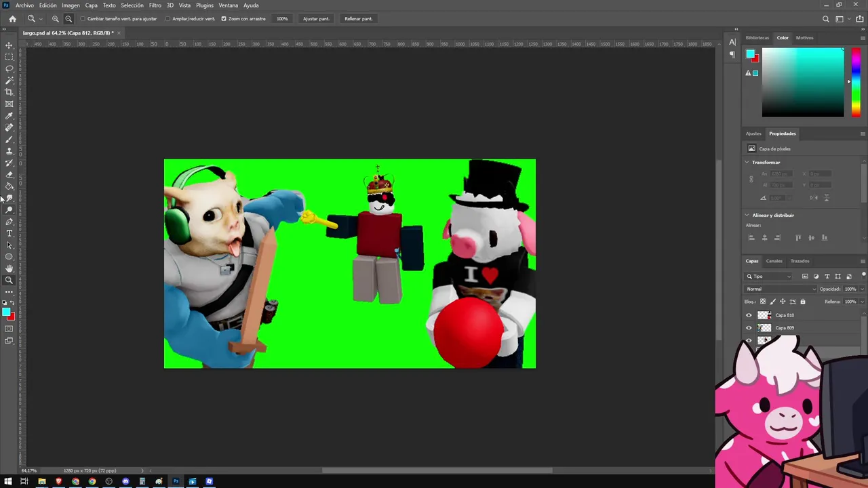
Task: Select the Eraser tool
Action: [x=9, y=174]
